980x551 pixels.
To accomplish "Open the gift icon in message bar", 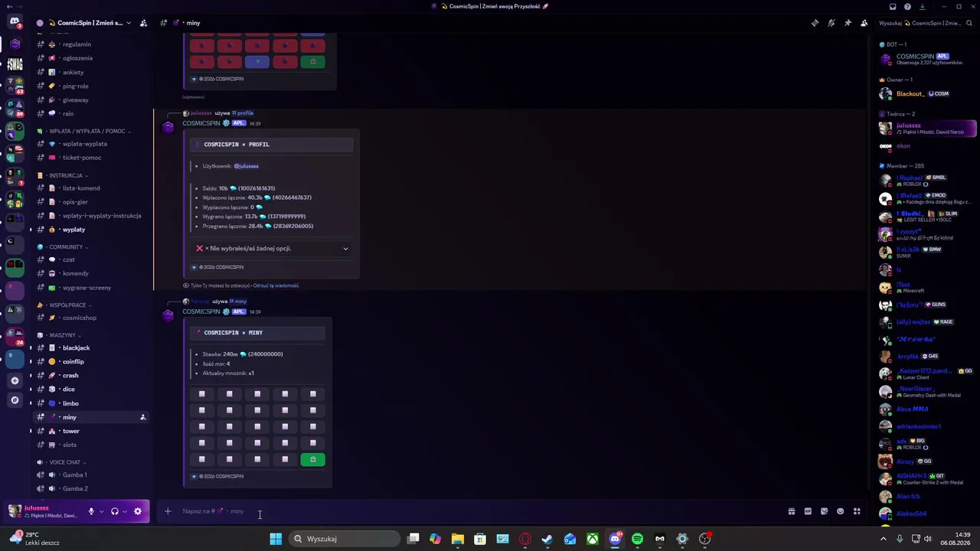I will pyautogui.click(x=792, y=511).
